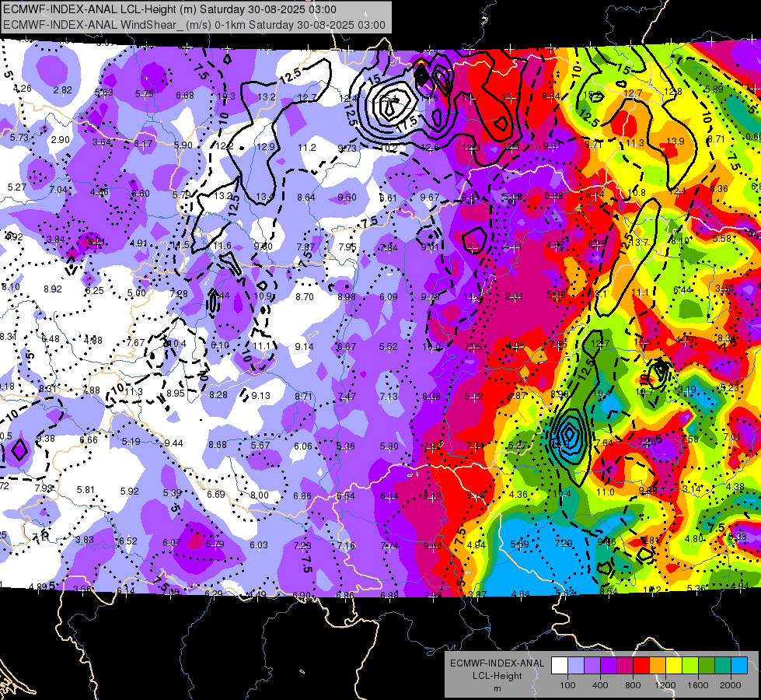Click the grid value 6.69

point(216,494)
